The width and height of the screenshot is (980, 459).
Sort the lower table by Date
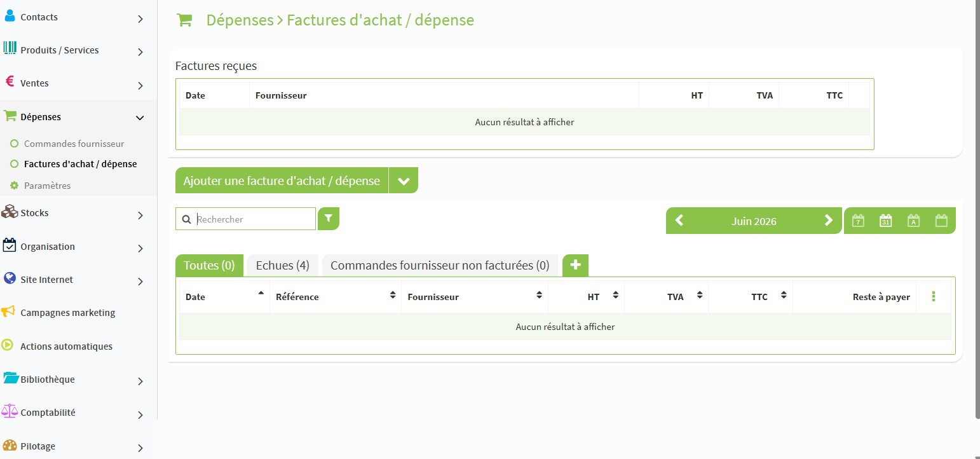pos(224,297)
